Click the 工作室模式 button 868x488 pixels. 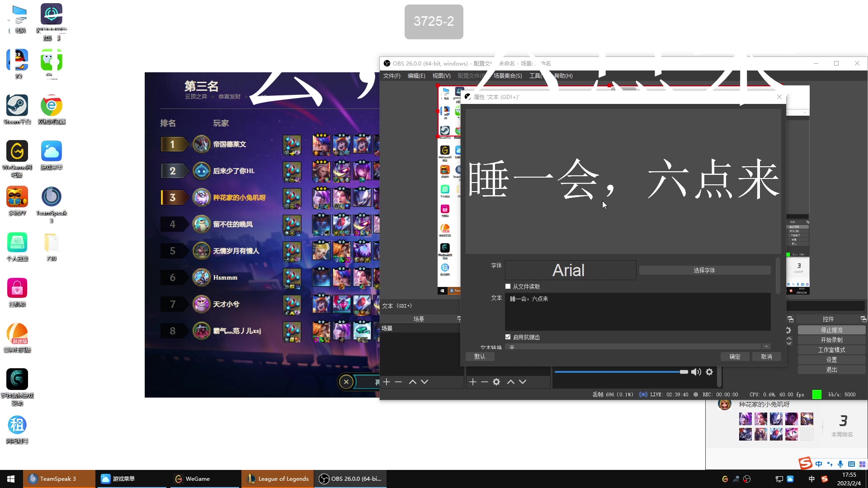[x=831, y=350]
